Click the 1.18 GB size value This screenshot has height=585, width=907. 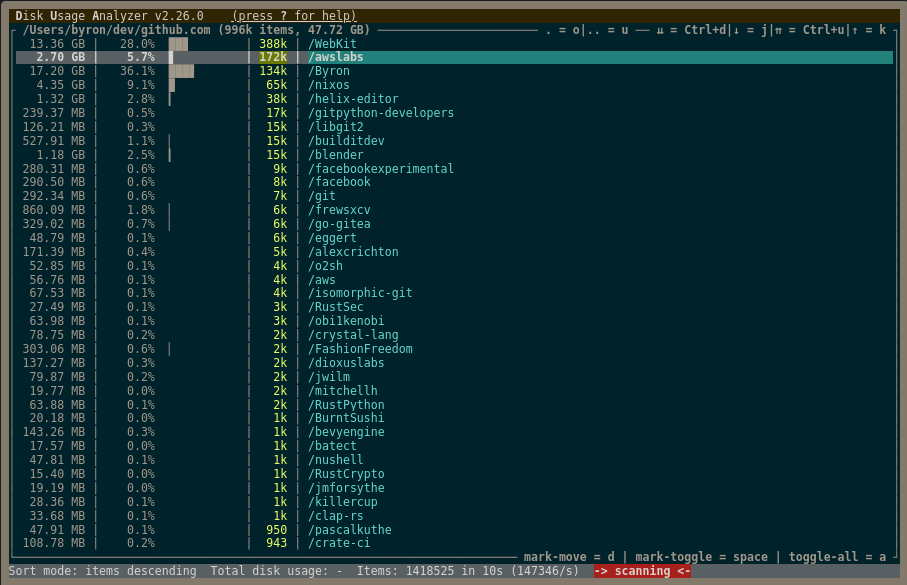pos(61,154)
